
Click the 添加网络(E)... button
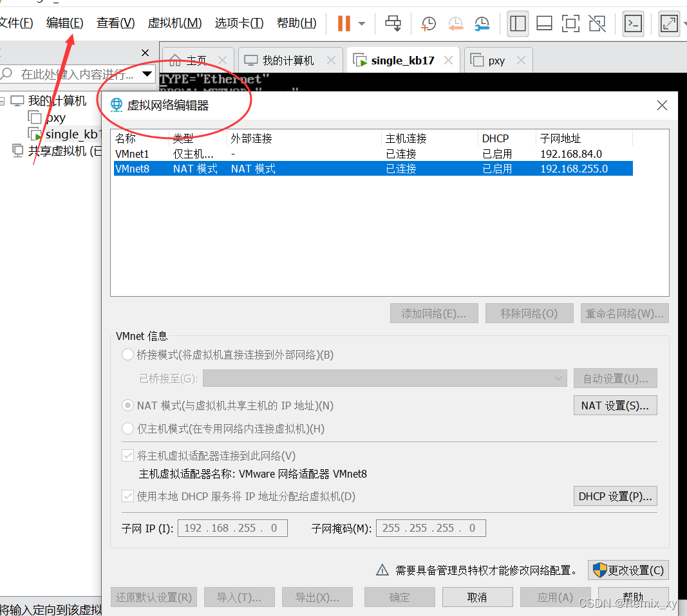(x=434, y=313)
